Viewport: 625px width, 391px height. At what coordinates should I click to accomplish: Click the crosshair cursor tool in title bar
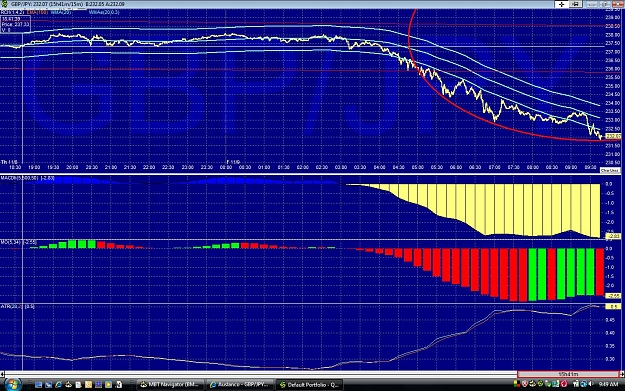pos(561,4)
